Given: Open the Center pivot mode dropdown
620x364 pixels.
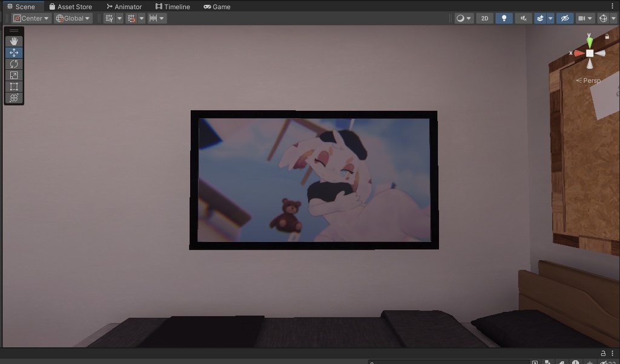Looking at the screenshot, I should (x=30, y=18).
